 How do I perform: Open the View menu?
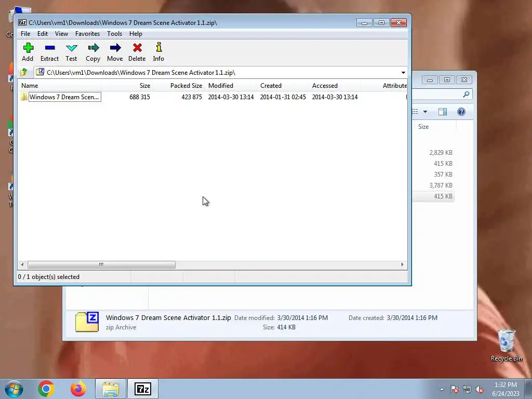pyautogui.click(x=61, y=34)
